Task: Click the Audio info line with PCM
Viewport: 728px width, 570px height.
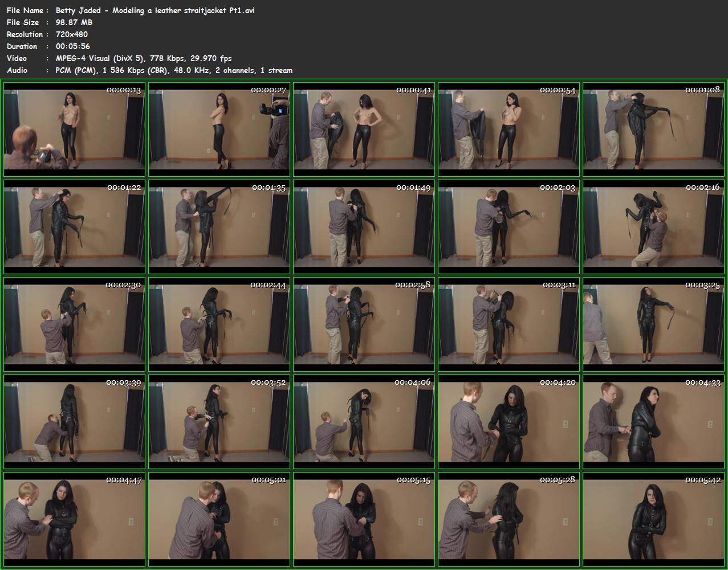Action: 174,70
